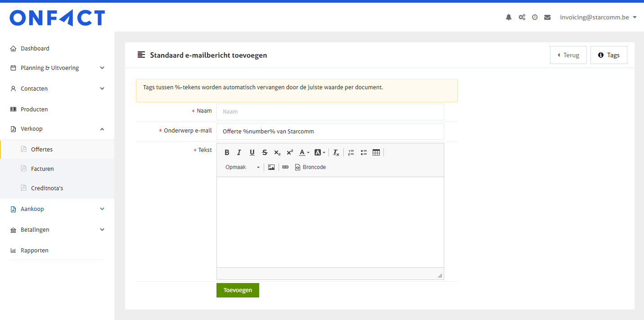Insert a table into the message
Screen dimensions: 644x320
(376, 153)
